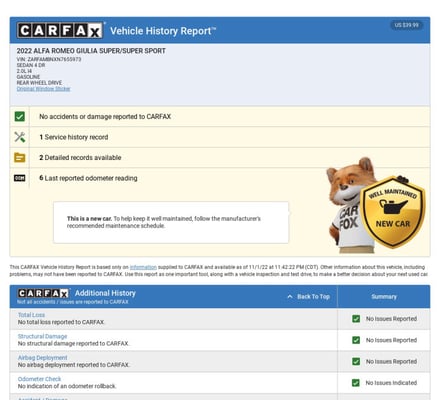
Task: Click 'This is a new car' message box
Action: coord(171,222)
